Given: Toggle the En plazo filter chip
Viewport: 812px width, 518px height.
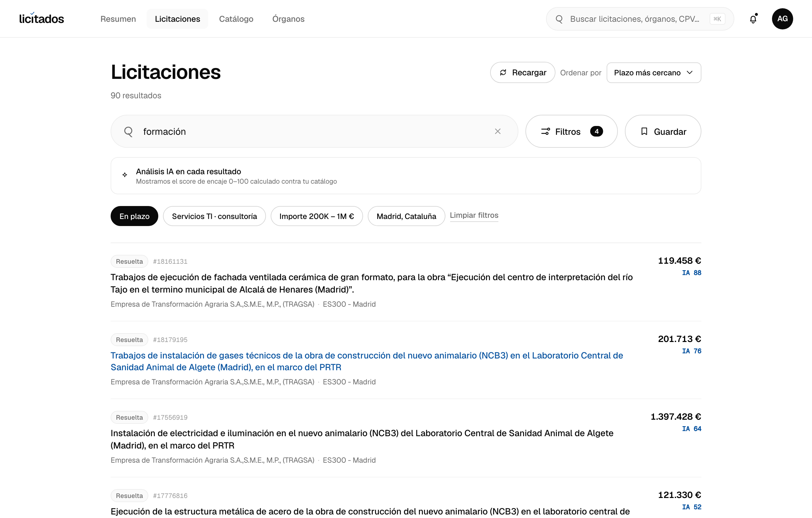Looking at the screenshot, I should [134, 216].
